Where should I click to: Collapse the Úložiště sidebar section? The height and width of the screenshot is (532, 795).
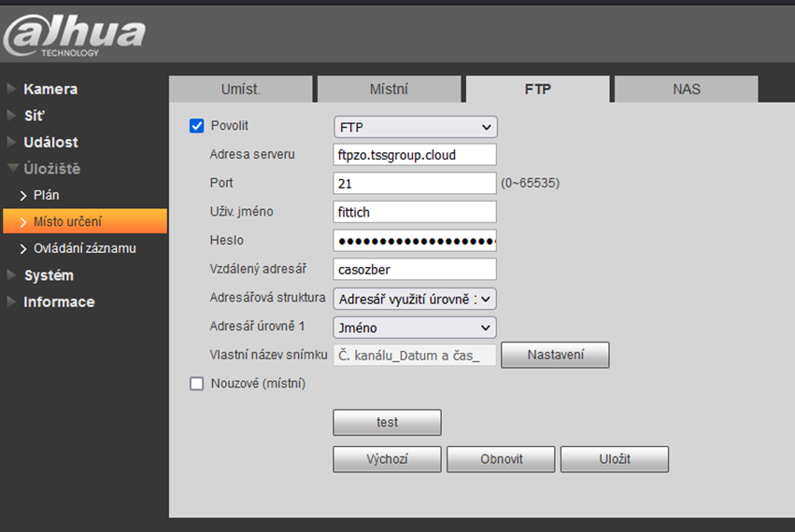[51, 169]
